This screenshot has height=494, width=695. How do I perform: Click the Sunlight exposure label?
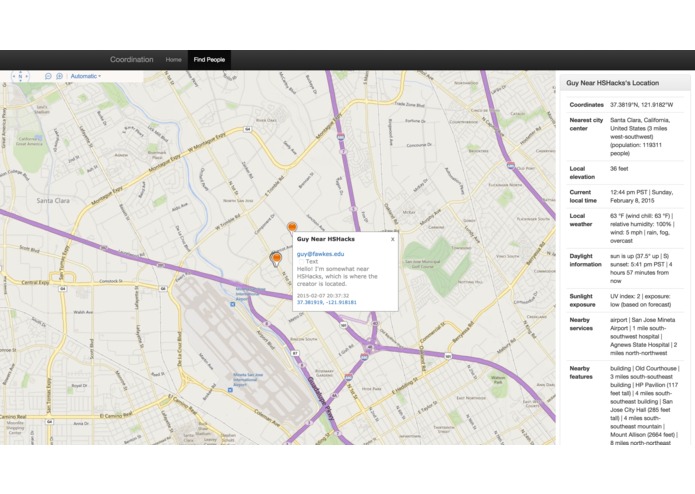pyautogui.click(x=582, y=300)
